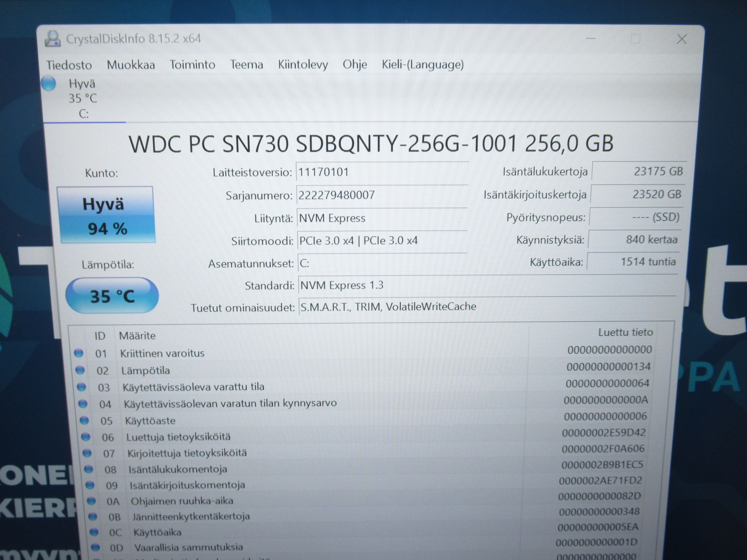Click the Laitteistoversio field 11170101
The height and width of the screenshot is (560, 747).
(x=382, y=172)
